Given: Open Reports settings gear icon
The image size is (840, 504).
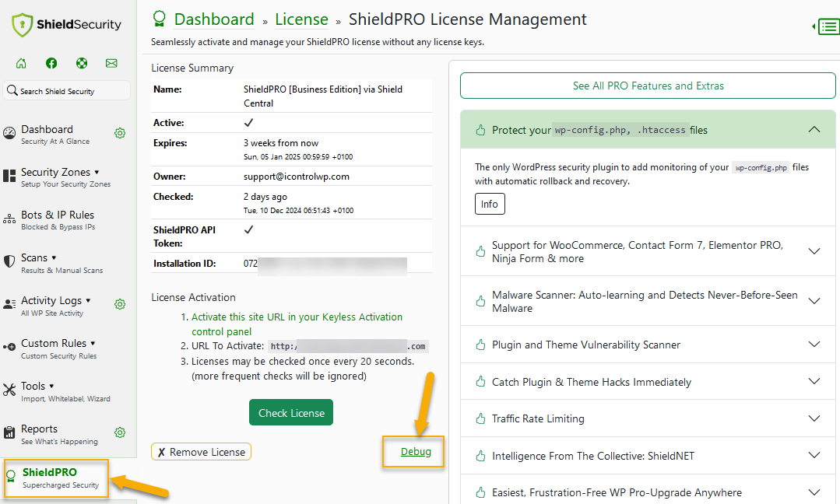Looking at the screenshot, I should (x=120, y=432).
